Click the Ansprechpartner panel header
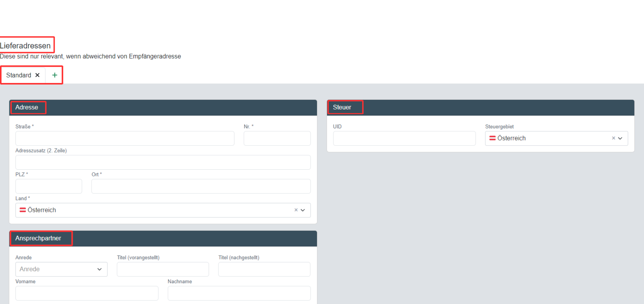 pos(163,238)
